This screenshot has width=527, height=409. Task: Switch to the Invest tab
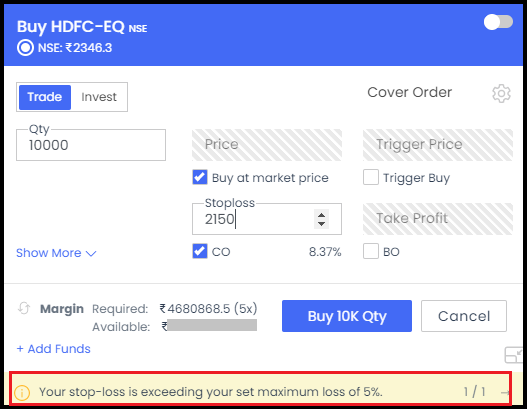pyautogui.click(x=99, y=97)
